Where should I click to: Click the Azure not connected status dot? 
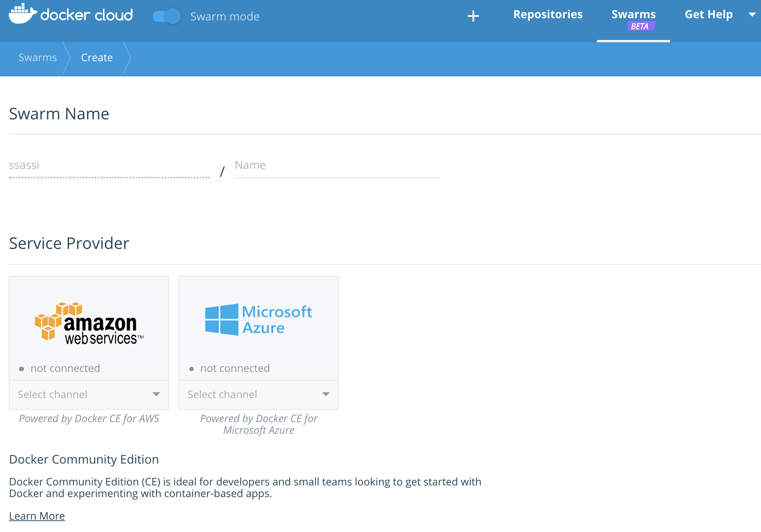[192, 369]
